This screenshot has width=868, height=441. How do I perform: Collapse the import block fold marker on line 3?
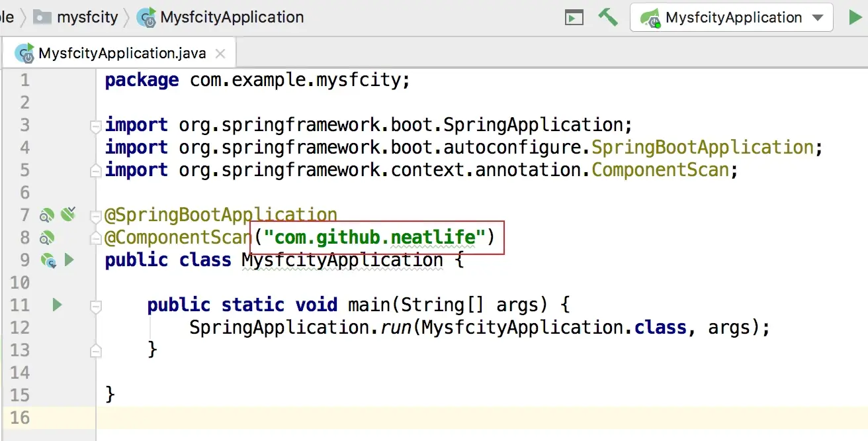[x=96, y=125]
